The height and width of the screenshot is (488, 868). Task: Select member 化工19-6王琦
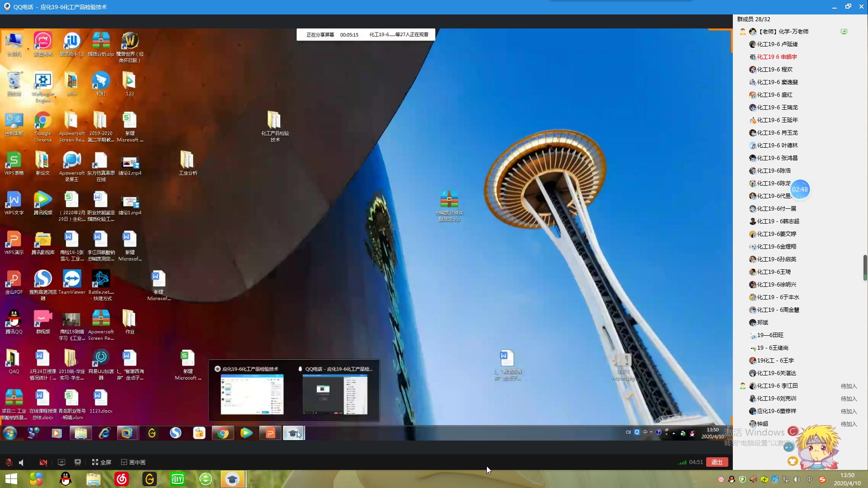point(770,272)
